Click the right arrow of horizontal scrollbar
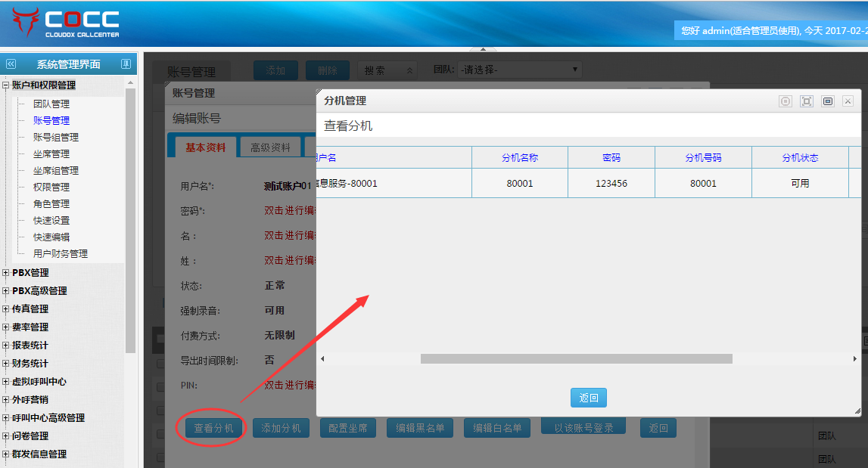This screenshot has width=868, height=468. click(855, 359)
